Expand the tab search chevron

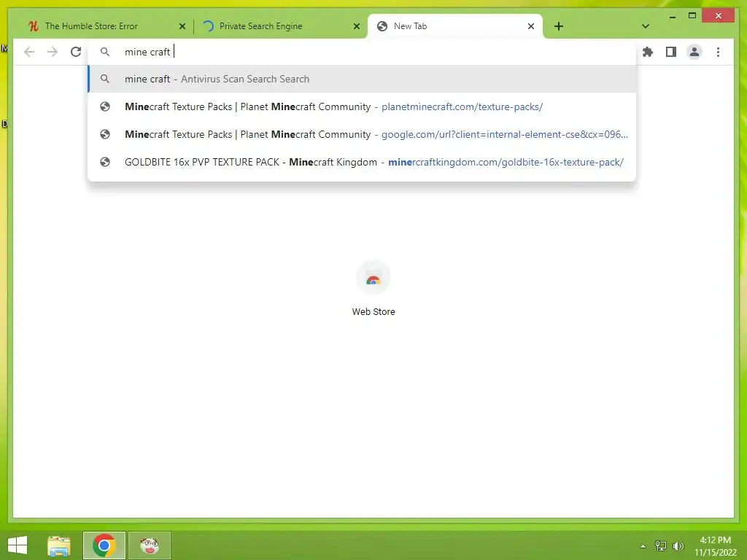point(645,26)
